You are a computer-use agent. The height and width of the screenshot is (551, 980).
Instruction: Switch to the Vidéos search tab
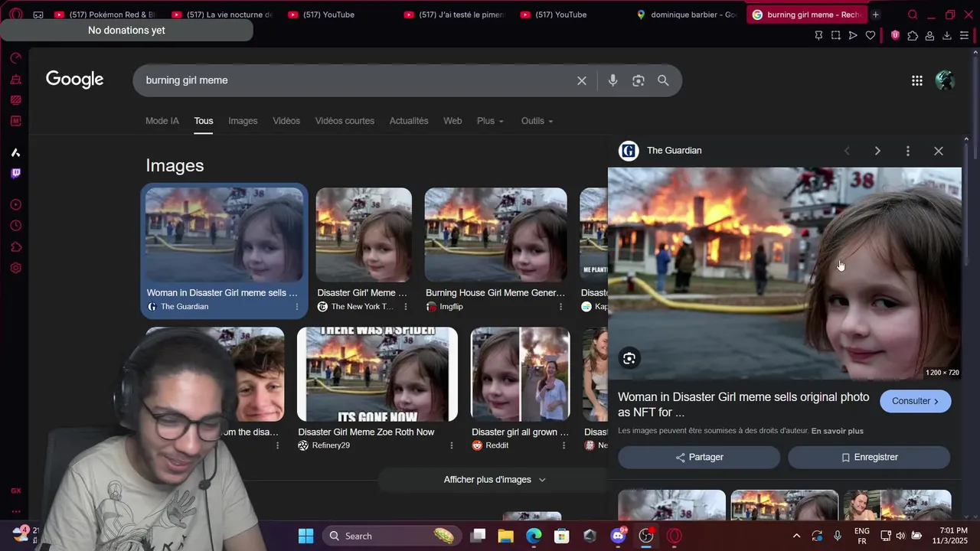click(x=286, y=121)
